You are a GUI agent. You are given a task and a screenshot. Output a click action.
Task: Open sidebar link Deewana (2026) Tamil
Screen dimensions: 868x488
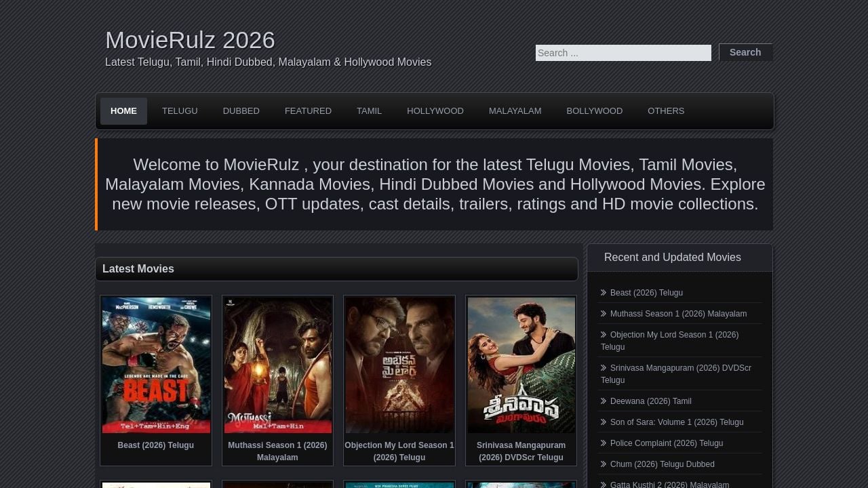[651, 401]
